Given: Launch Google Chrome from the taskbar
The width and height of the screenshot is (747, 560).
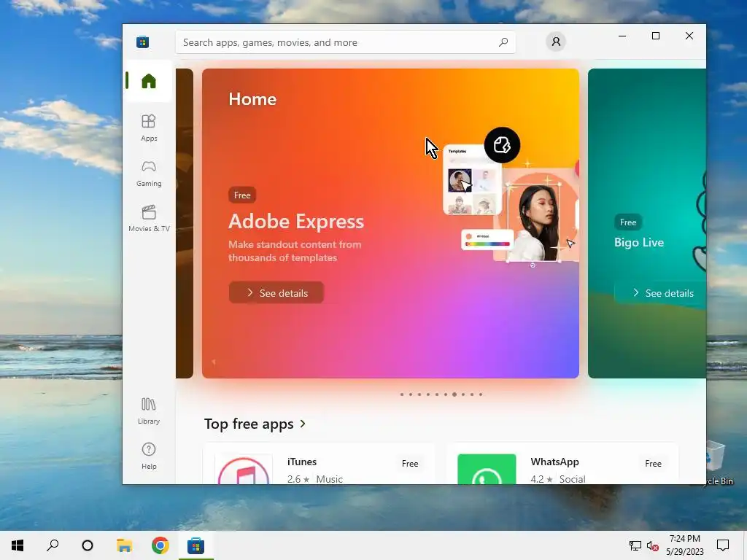Looking at the screenshot, I should [x=160, y=545].
